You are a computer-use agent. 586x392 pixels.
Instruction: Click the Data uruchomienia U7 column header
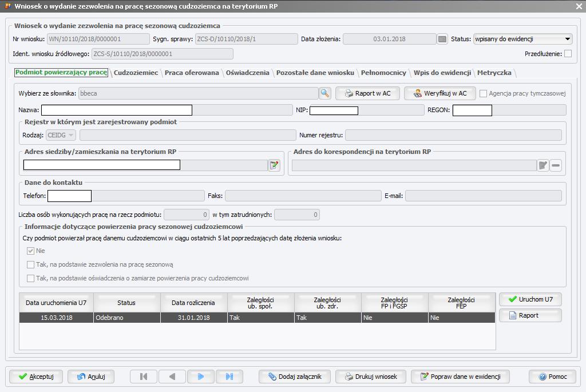[56, 303]
